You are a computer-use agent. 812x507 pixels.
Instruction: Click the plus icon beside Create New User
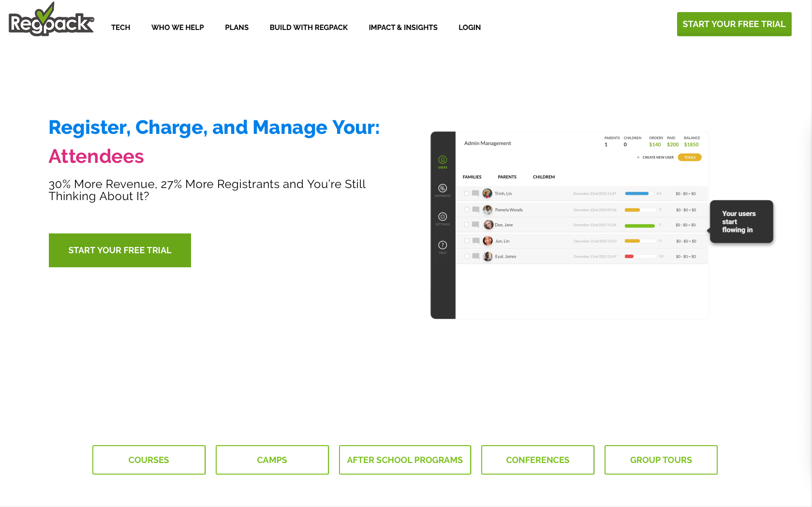pos(638,158)
